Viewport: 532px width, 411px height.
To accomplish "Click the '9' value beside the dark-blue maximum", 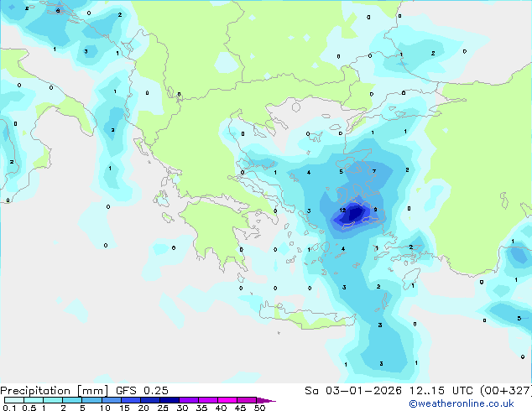I will pyautogui.click(x=375, y=210).
